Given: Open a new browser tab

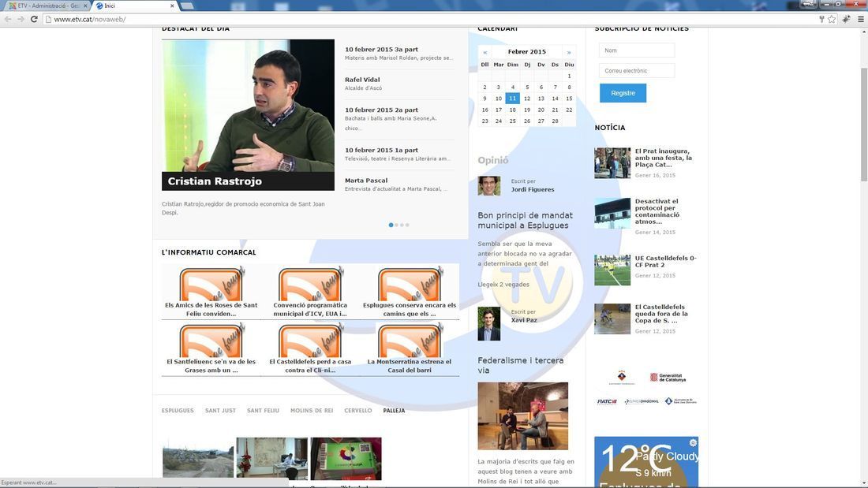Looking at the screenshot, I should 188,6.
